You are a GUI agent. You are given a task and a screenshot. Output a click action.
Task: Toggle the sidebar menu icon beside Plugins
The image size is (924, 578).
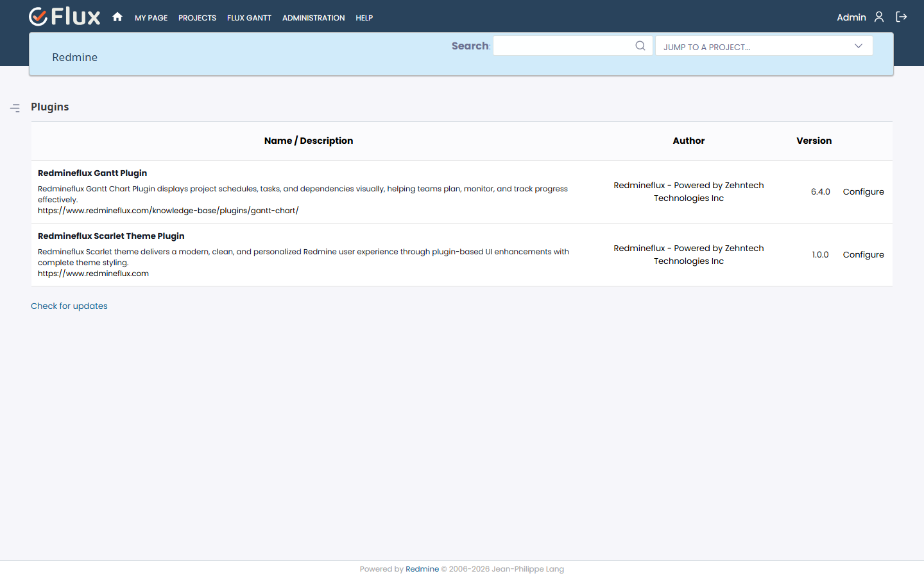click(x=15, y=108)
